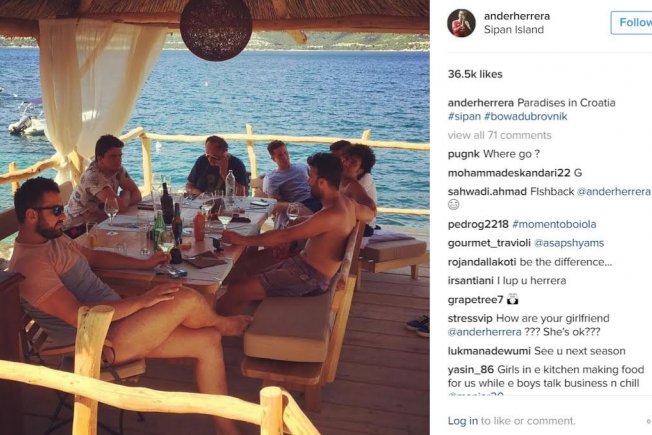This screenshot has width=652, height=435.
Task: Open the #sipan hashtag
Action: pos(464,116)
